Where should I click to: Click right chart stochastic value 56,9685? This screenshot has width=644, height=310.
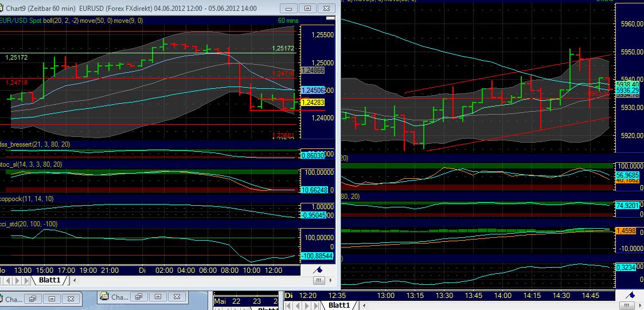[627, 175]
